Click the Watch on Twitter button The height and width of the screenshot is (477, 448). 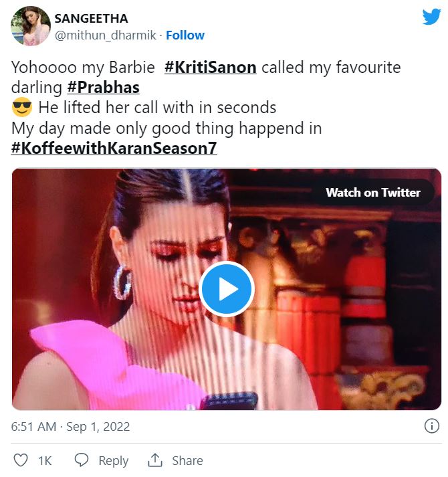[x=373, y=192]
